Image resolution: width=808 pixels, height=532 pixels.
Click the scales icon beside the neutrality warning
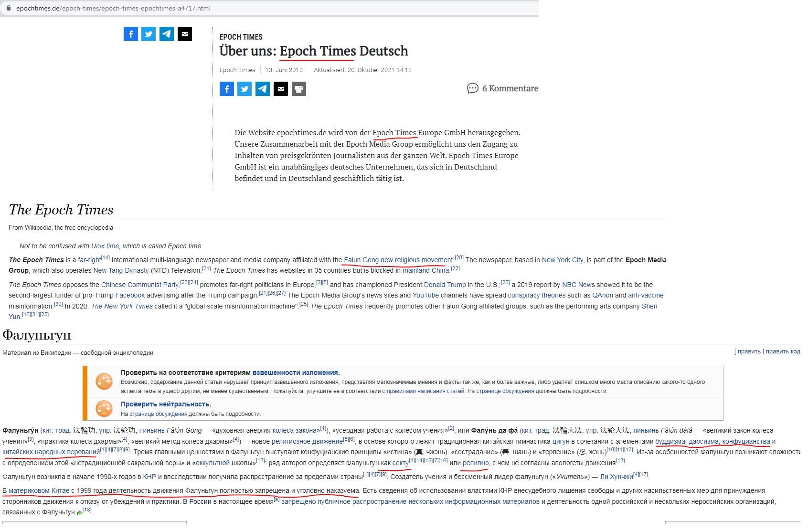[104, 408]
